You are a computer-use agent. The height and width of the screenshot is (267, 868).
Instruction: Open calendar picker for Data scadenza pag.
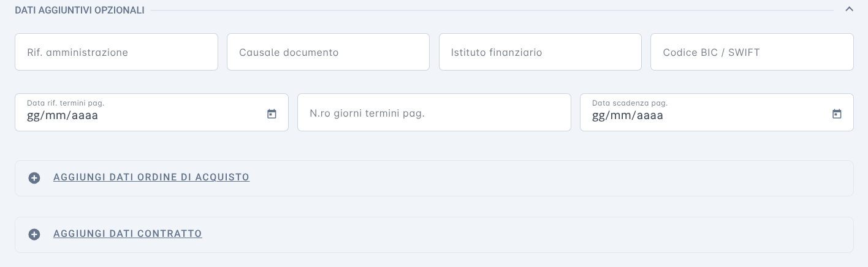(x=837, y=114)
